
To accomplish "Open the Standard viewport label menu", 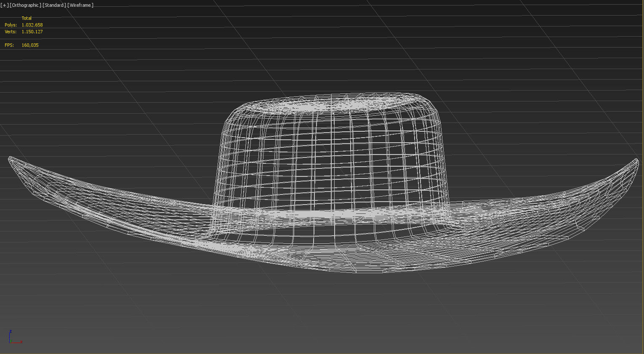I will click(x=54, y=5).
